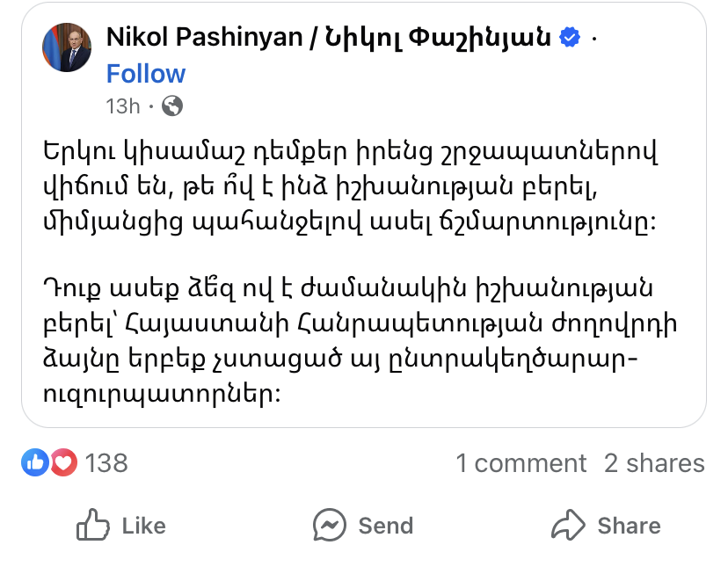Image resolution: width=728 pixels, height=574 pixels.
Task: Click the blue thumbs-up reaction icon
Action: (x=36, y=462)
